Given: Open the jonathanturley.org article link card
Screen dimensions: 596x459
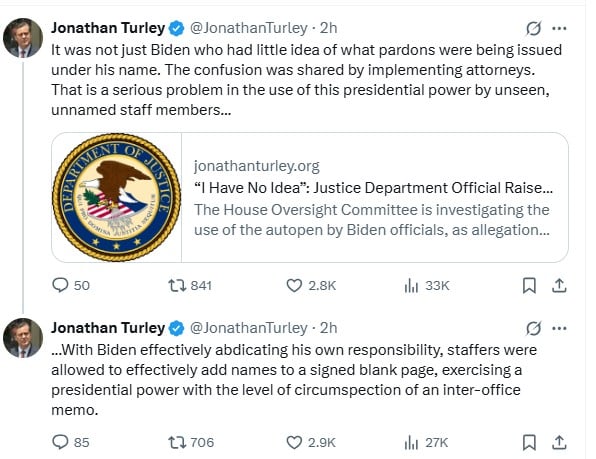Looking at the screenshot, I should click(x=310, y=197).
